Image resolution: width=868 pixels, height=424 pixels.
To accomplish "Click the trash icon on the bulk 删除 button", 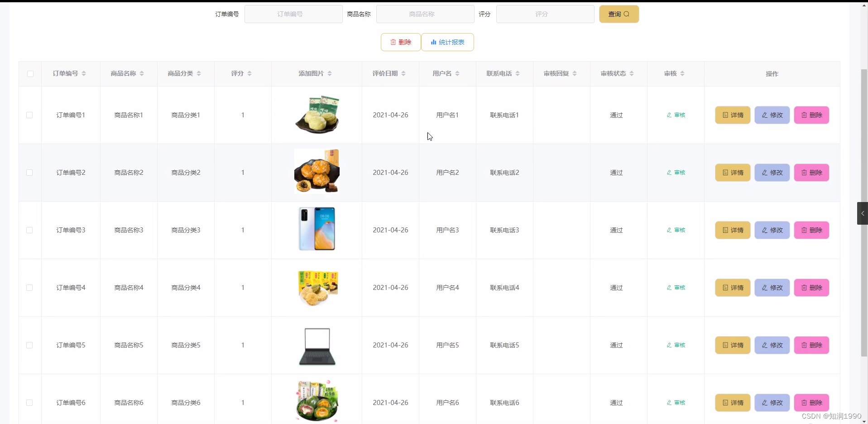I will 393,42.
